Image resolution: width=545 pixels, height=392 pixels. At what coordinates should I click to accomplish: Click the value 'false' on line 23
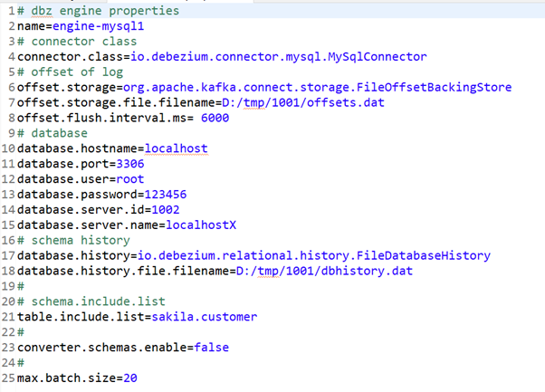tap(212, 347)
